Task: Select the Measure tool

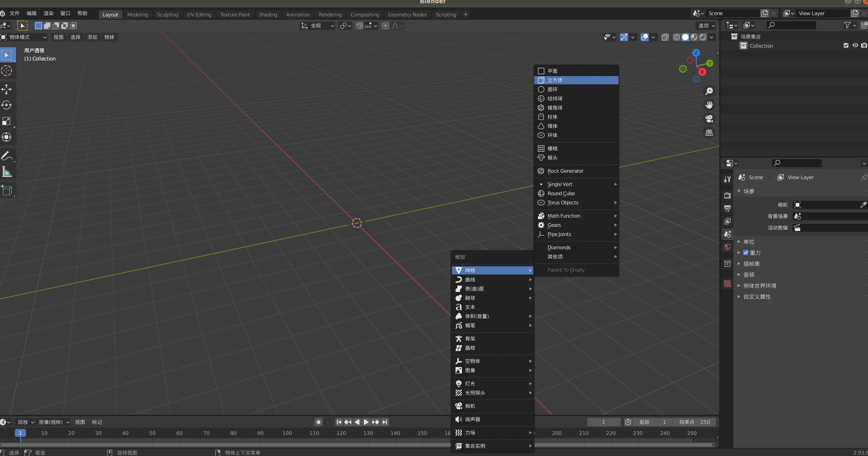Action: pyautogui.click(x=7, y=172)
